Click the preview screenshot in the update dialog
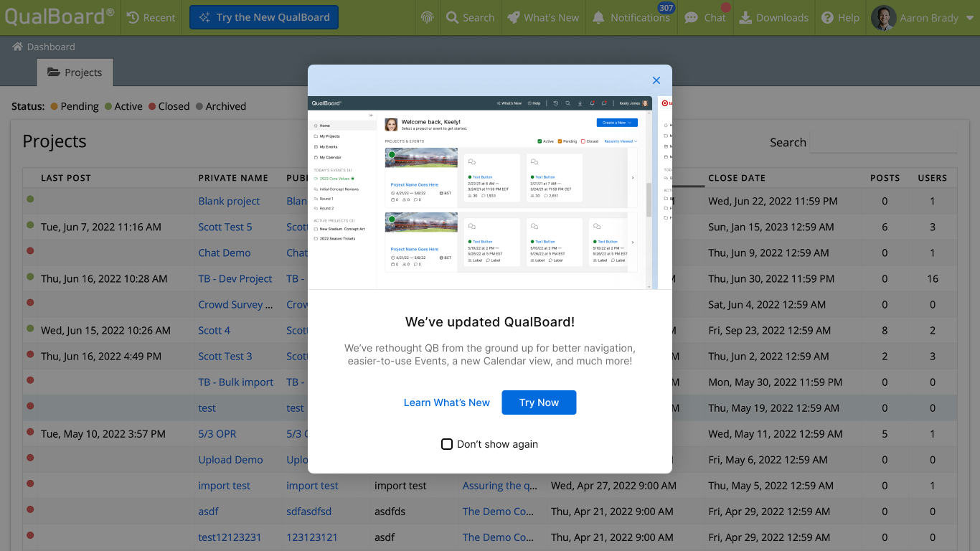The height and width of the screenshot is (551, 980). pyautogui.click(x=480, y=192)
